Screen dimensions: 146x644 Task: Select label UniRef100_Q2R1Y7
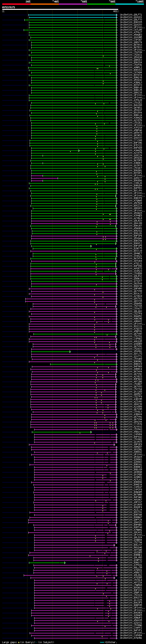pyautogui.click(x=131, y=178)
